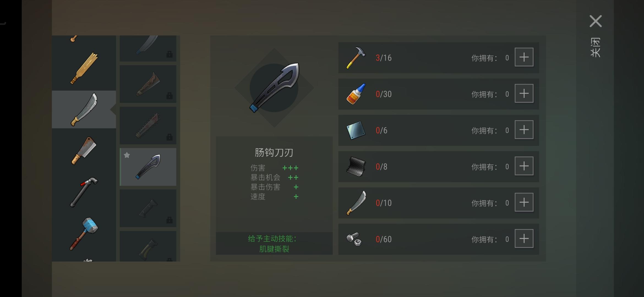Add more hammers with plus button
This screenshot has height=297, width=644.
click(x=524, y=57)
